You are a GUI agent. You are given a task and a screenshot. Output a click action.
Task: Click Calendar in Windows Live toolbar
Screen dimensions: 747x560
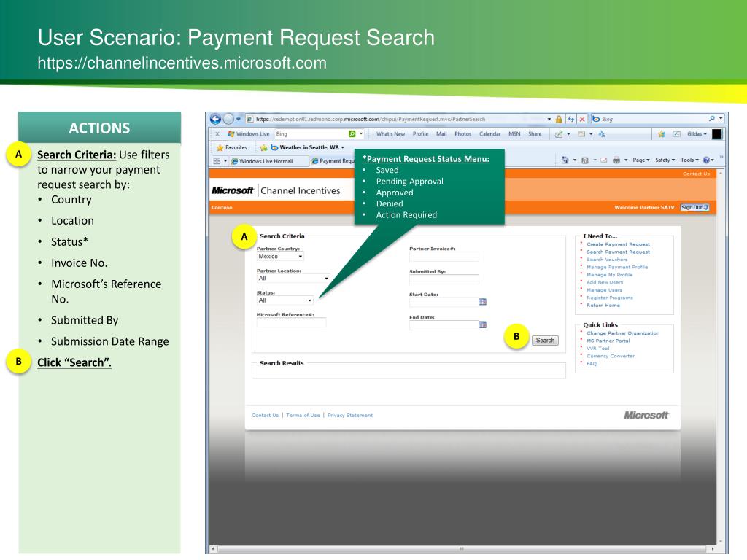click(x=489, y=134)
